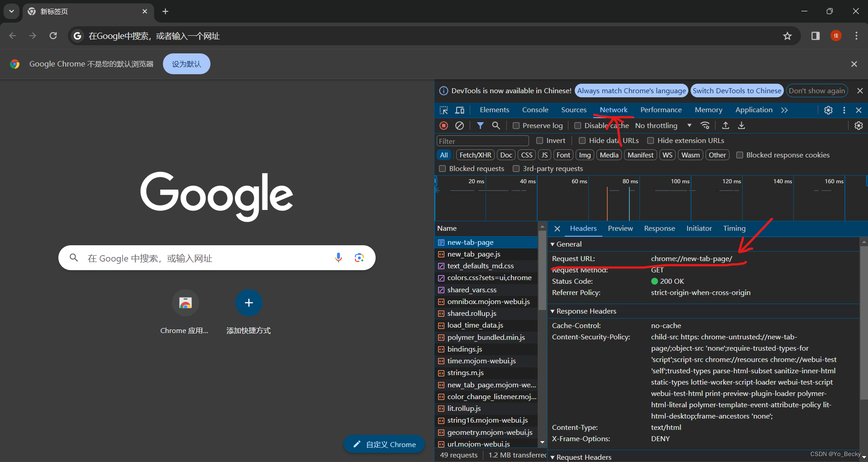This screenshot has width=868, height=462.
Task: Open Network panel settings gear
Action: click(858, 125)
